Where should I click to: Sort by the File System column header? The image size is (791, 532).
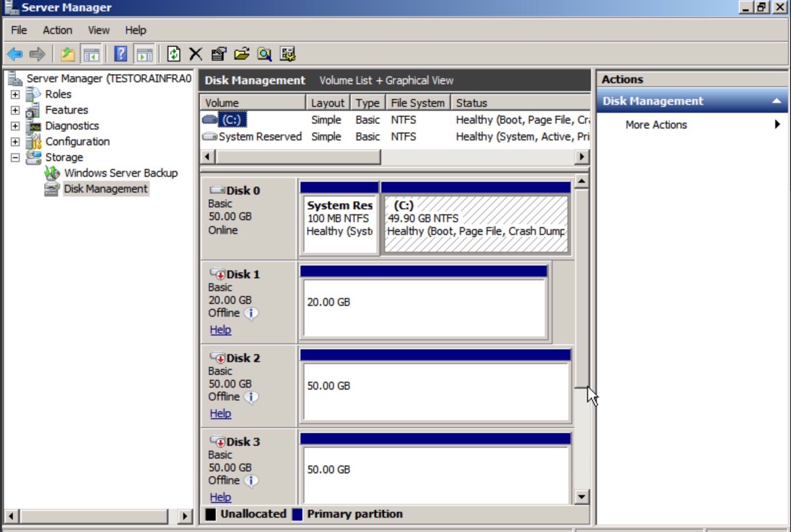click(418, 102)
